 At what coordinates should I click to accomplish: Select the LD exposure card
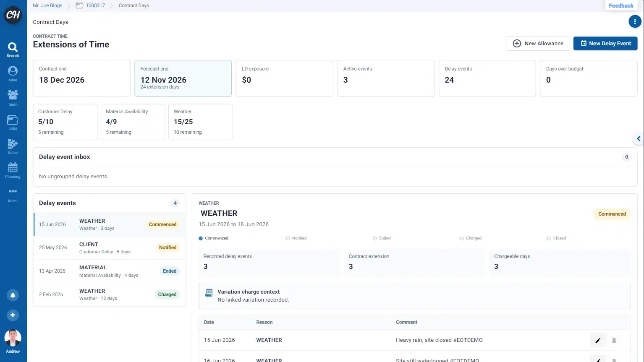click(284, 78)
